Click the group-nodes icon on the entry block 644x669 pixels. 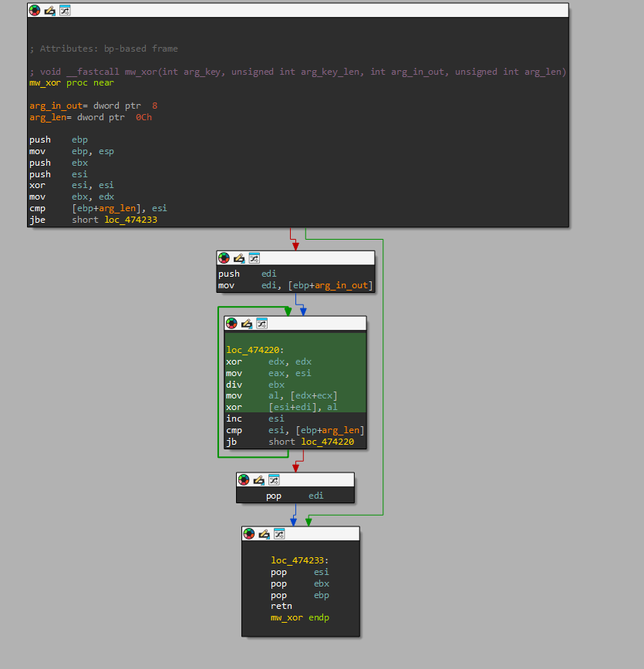coord(64,10)
